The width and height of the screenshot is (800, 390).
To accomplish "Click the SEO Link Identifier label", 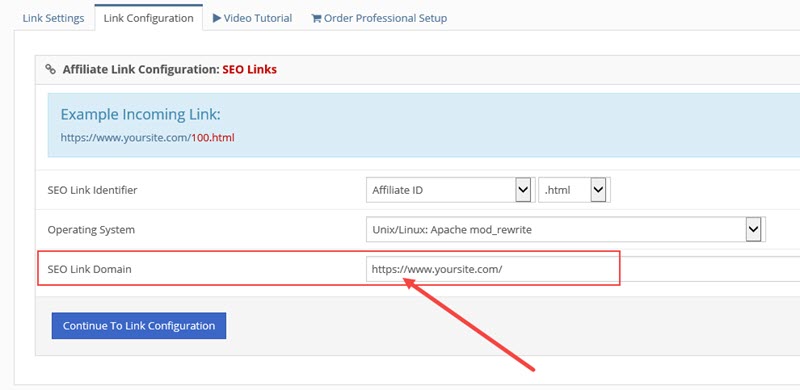I will pyautogui.click(x=92, y=190).
